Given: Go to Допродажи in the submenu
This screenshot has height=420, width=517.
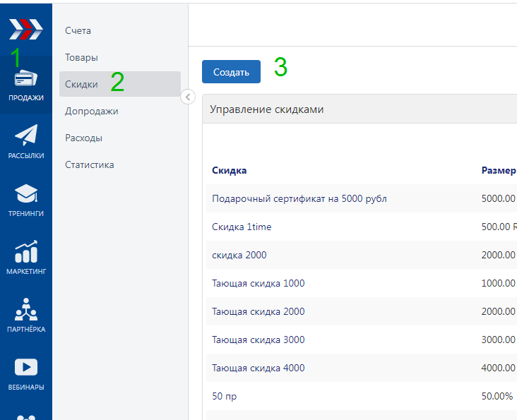Looking at the screenshot, I should [92, 111].
